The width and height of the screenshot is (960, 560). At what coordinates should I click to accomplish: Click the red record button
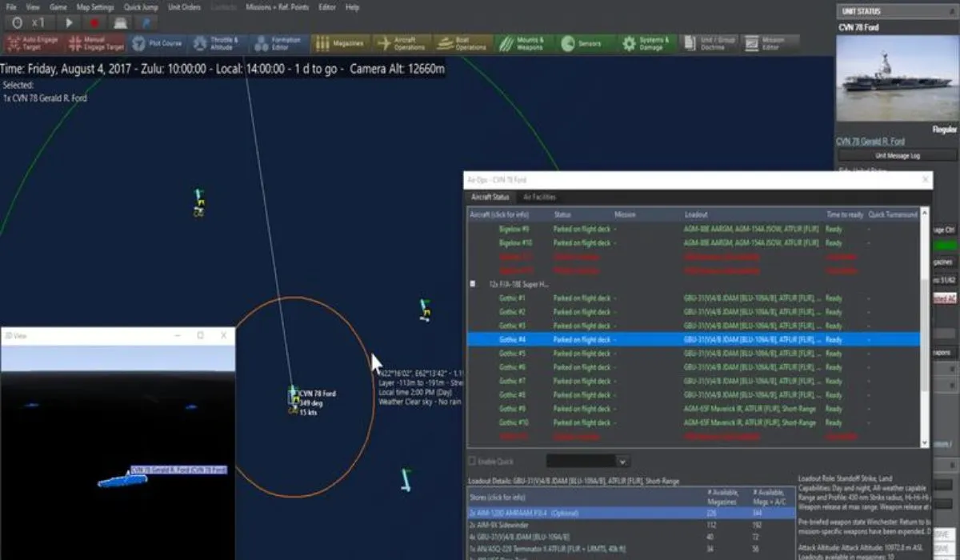point(94,23)
